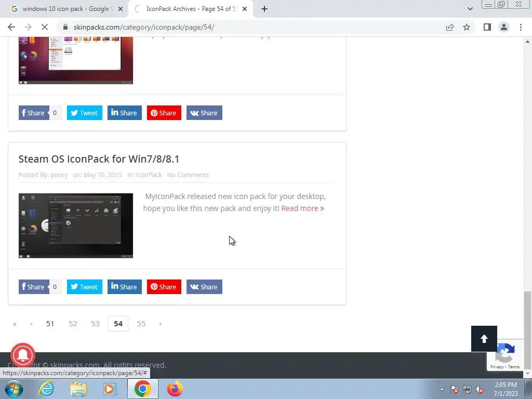Share Steam OS post on VK
Viewport: 532px width, 399px height.
click(204, 287)
